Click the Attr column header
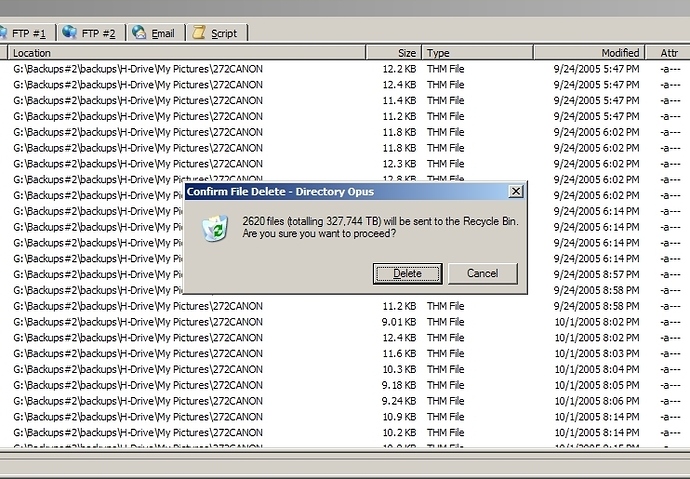The width and height of the screenshot is (690, 479). click(668, 53)
